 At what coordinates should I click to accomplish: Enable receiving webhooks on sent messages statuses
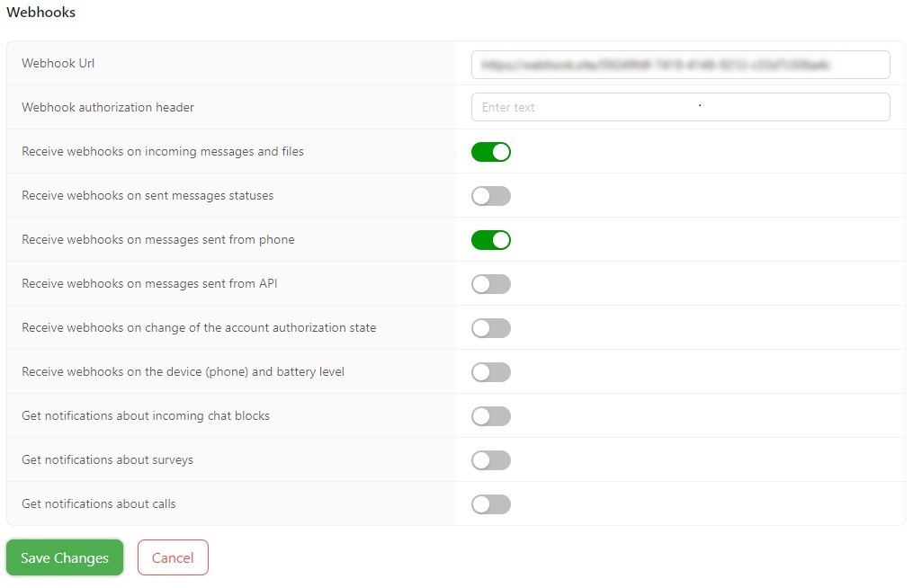pos(490,195)
